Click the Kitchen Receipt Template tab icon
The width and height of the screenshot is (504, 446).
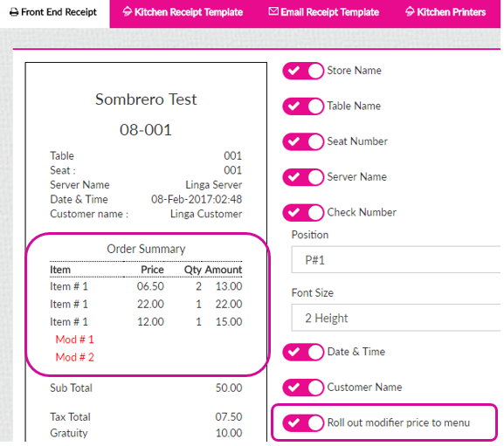[128, 11]
